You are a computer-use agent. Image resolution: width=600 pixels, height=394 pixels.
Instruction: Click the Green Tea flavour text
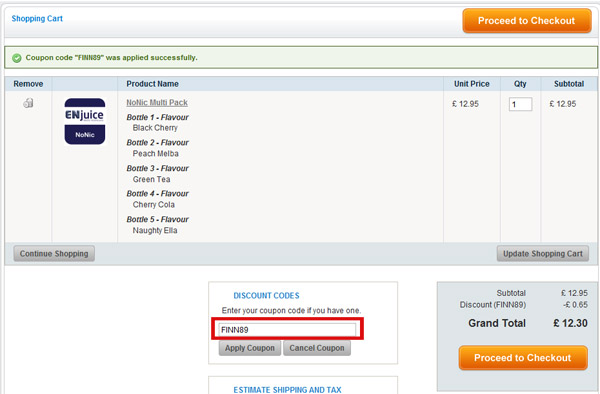[x=152, y=179]
